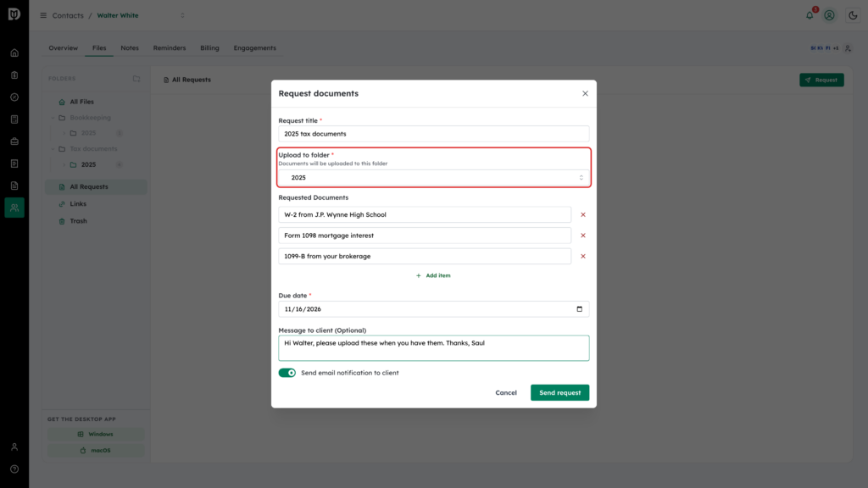Toggle send email notification to client
Screen dimensions: 868x488
tap(287, 373)
